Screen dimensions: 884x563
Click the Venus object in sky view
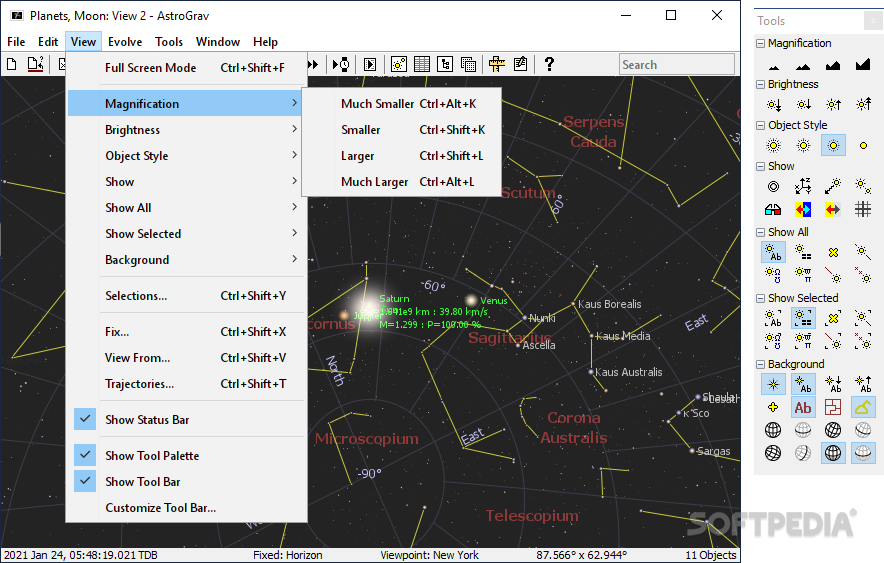tap(471, 301)
